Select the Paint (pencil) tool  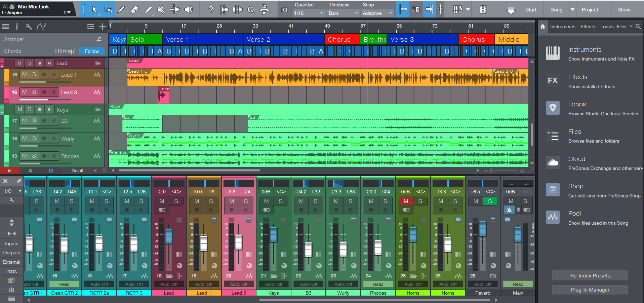(148, 9)
